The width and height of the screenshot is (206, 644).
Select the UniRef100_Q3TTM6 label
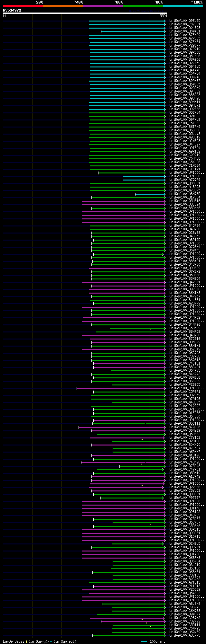click(185, 508)
